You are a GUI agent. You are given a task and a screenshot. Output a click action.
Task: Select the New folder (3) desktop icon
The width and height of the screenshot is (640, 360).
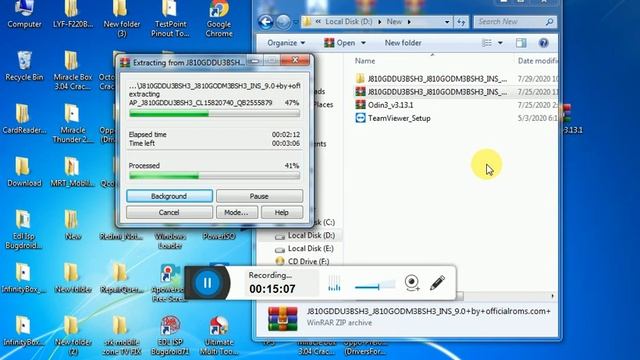[121, 19]
